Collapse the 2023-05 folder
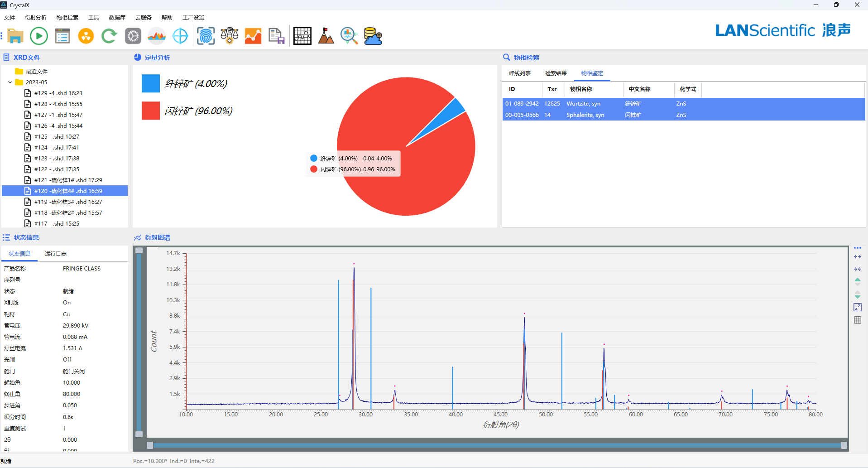The height and width of the screenshot is (468, 868). (10, 82)
